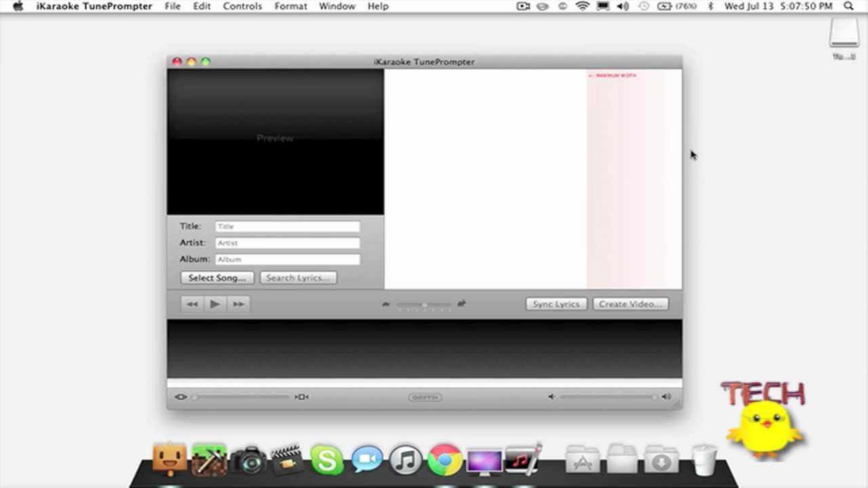Click the Time Machine menu bar icon

(x=644, y=6)
